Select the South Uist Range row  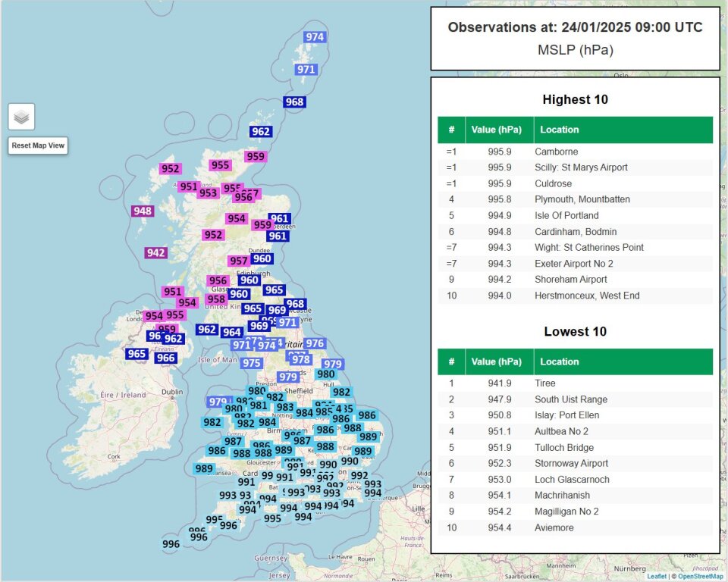click(575, 399)
